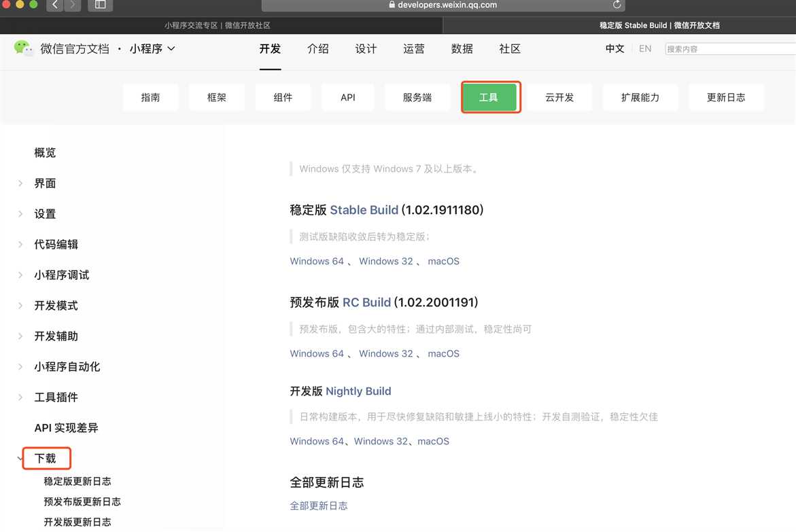Open the 社区 top navigation item
Screen dimensions: 796x532
tap(510, 49)
